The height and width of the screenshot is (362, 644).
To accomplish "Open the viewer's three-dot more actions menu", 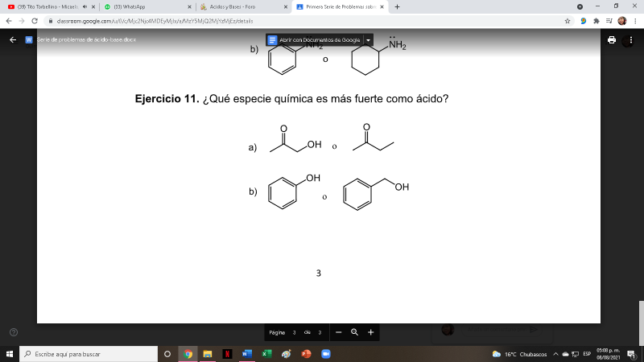I will point(631,39).
